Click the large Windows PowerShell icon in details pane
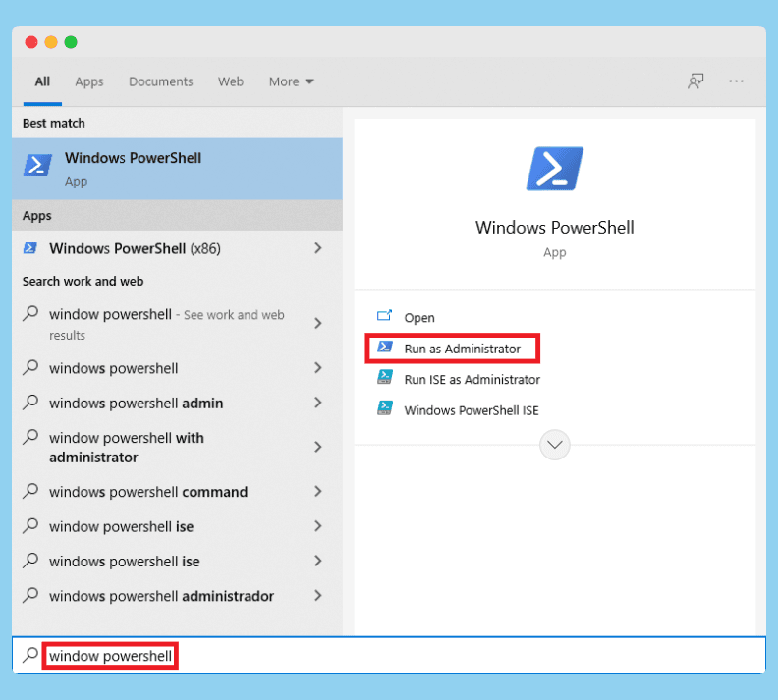778x700 pixels. [554, 169]
